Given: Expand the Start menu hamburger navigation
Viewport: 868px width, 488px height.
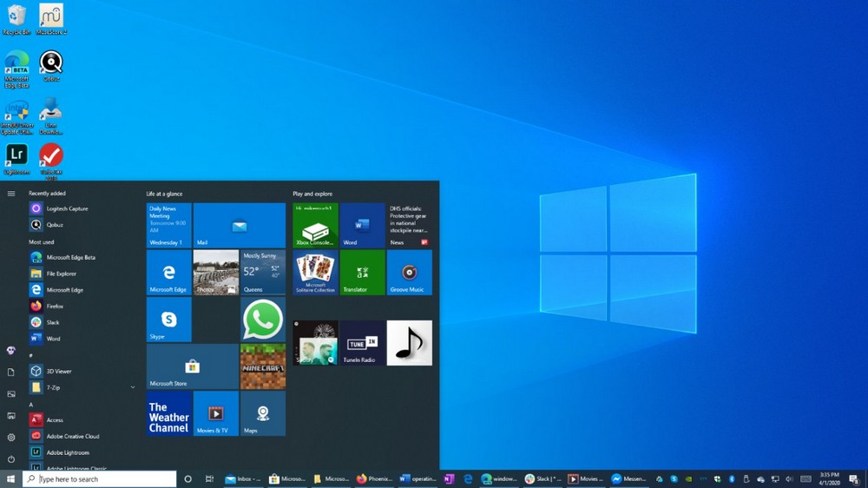Looking at the screenshot, I should [11, 194].
